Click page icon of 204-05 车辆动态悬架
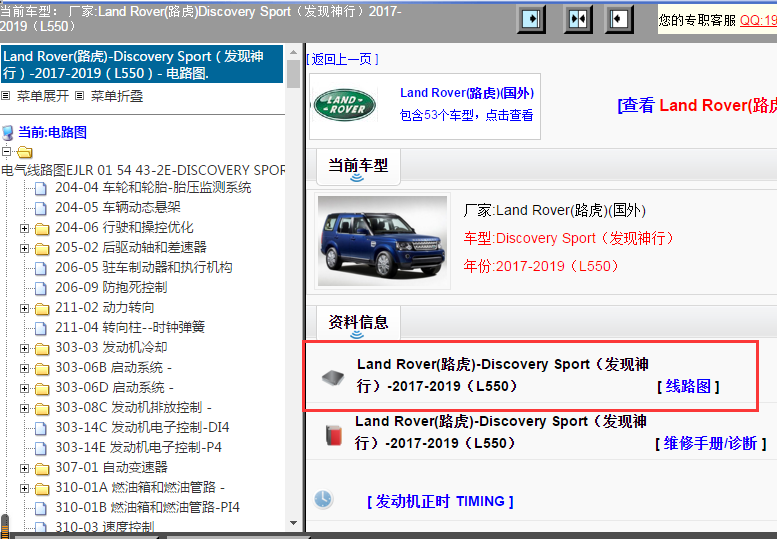The height and width of the screenshot is (539, 777). pyautogui.click(x=41, y=208)
